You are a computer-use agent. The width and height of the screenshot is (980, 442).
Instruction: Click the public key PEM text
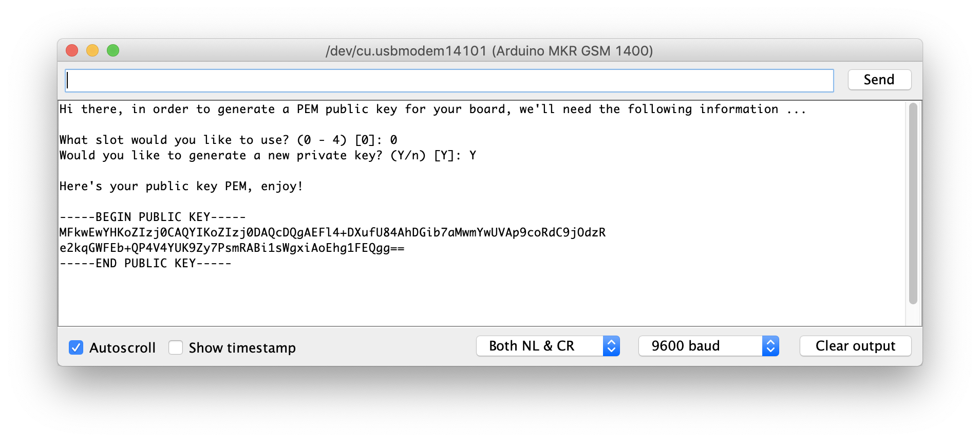tap(332, 232)
